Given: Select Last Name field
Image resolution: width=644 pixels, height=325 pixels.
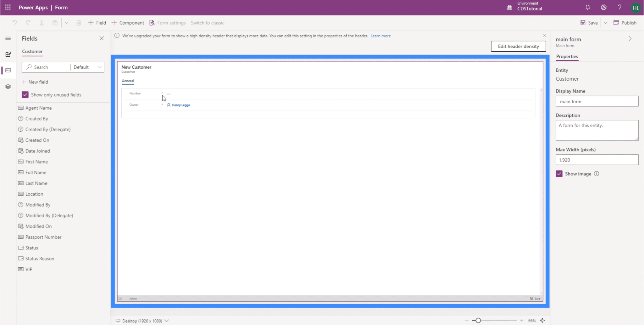Looking at the screenshot, I should [x=33, y=183].
